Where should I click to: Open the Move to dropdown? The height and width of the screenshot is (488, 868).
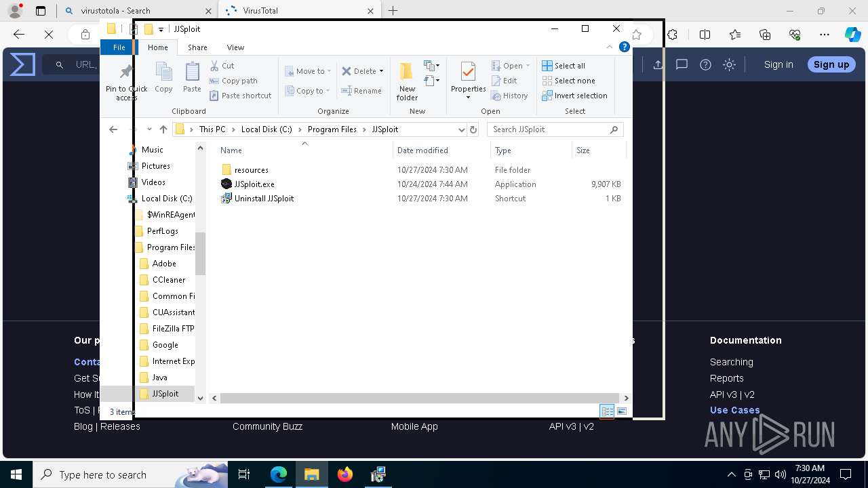point(308,71)
